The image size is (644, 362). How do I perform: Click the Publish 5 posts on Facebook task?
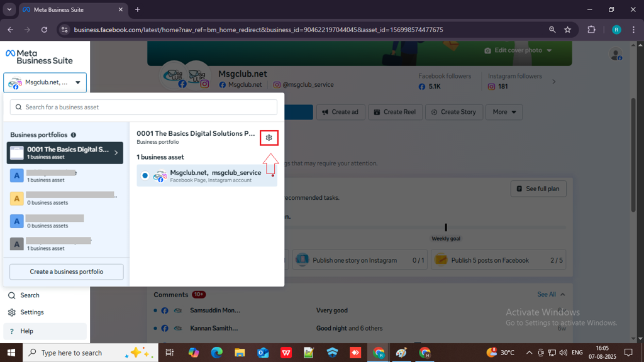(x=498, y=260)
